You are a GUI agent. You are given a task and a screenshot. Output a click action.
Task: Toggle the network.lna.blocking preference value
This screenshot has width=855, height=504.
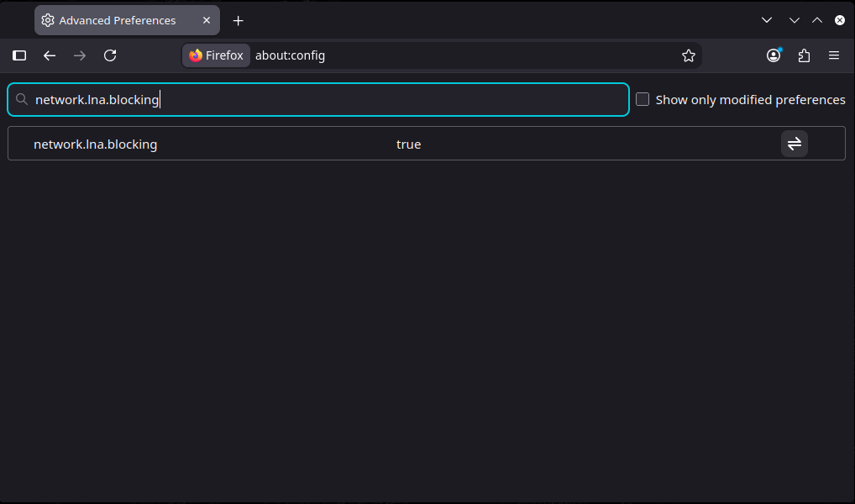pyautogui.click(x=794, y=144)
